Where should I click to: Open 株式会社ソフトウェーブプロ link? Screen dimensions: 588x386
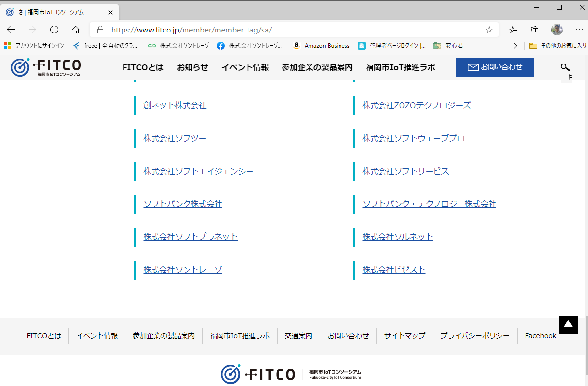[x=413, y=138]
